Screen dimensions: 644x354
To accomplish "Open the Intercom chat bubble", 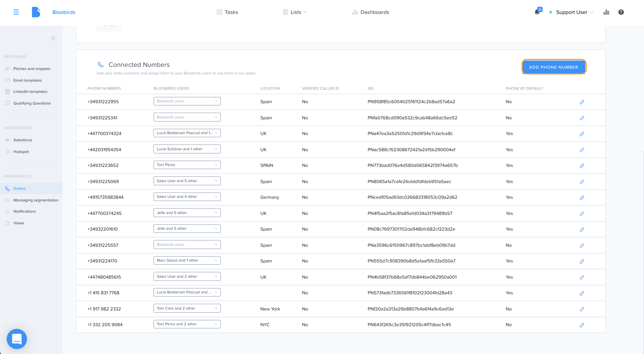I will pyautogui.click(x=17, y=339).
